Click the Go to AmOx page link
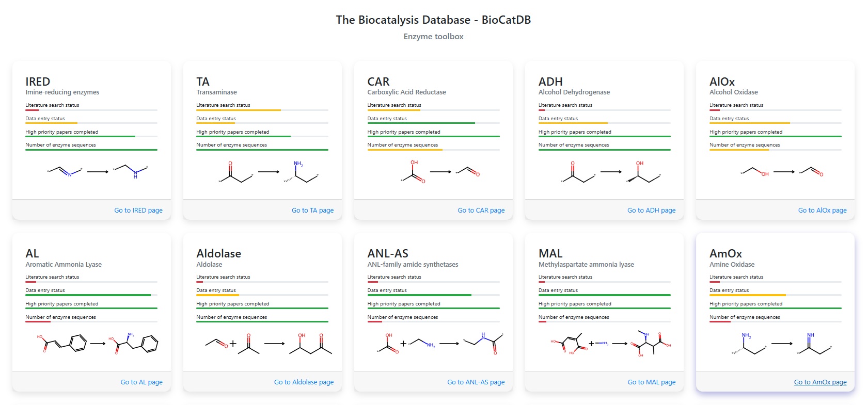The width and height of the screenshot is (868, 405). 820,382
